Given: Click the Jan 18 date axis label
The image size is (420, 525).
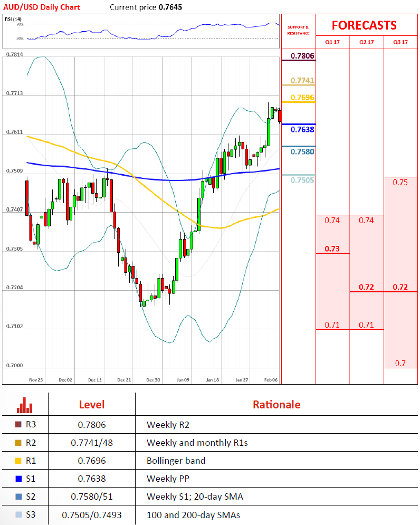Looking at the screenshot, I should [212, 380].
